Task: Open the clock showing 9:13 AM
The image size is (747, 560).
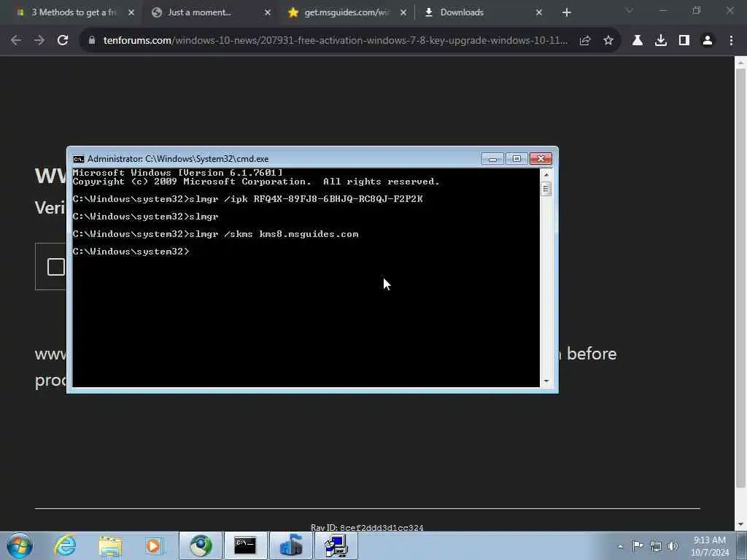Action: (710, 545)
